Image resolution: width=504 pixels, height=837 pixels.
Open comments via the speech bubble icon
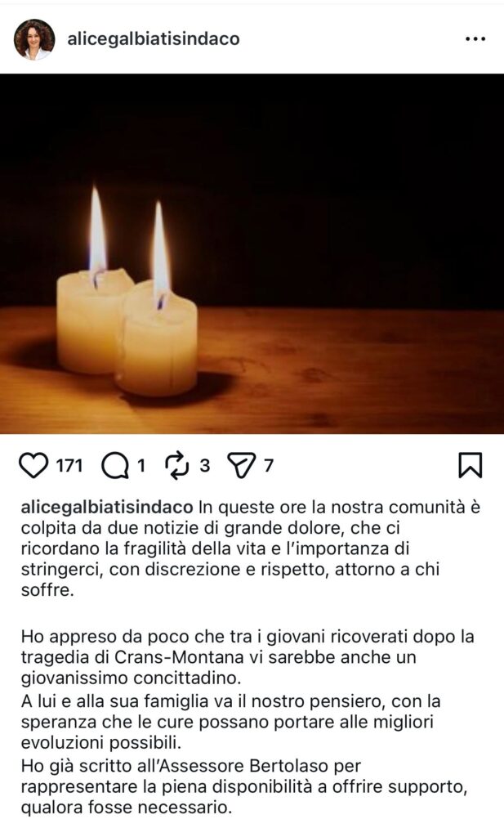point(115,466)
